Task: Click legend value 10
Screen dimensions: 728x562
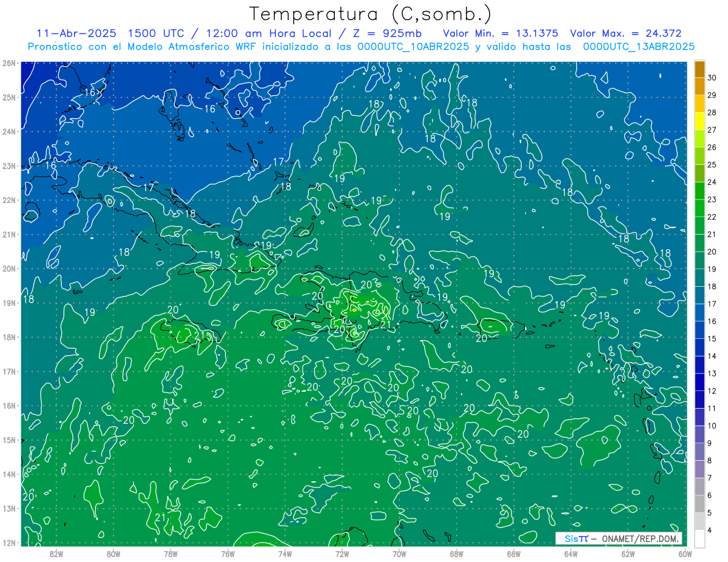Action: (712, 425)
